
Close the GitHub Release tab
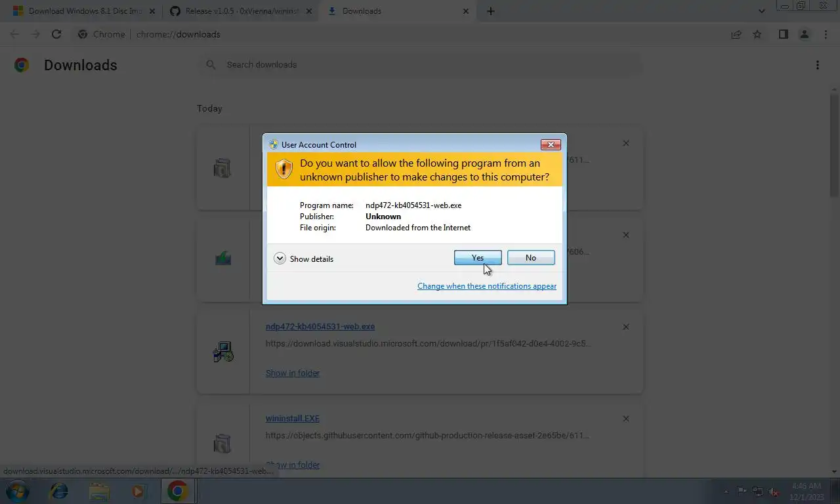[x=309, y=11]
